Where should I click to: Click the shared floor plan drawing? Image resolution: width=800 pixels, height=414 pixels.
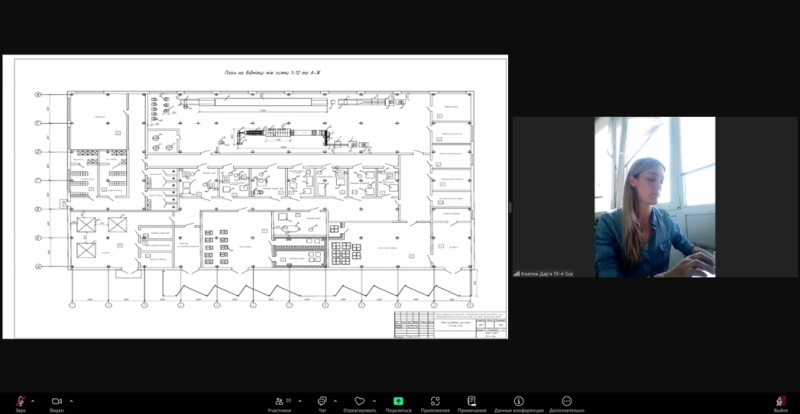[x=255, y=197]
